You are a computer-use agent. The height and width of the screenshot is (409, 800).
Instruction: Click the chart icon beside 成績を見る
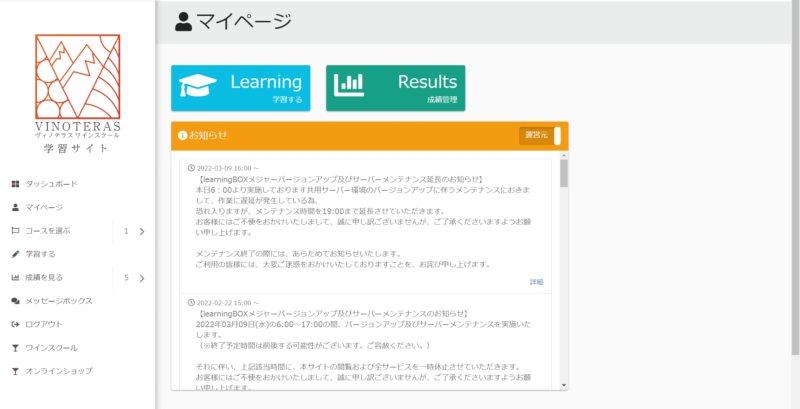click(x=15, y=277)
